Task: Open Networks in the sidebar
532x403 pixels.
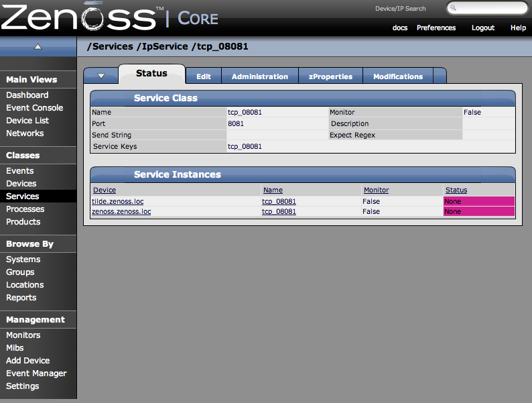Action: (x=25, y=133)
